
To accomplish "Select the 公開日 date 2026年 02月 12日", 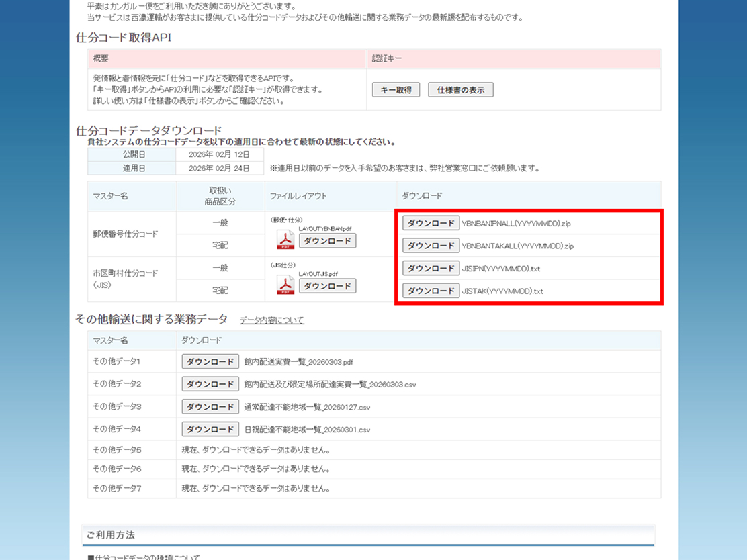I will click(219, 154).
